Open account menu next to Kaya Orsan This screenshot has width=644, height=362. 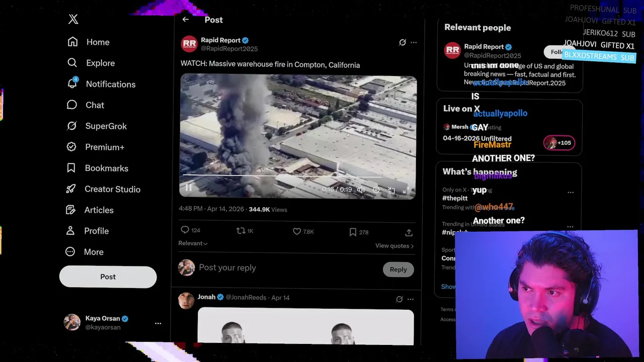tap(158, 323)
